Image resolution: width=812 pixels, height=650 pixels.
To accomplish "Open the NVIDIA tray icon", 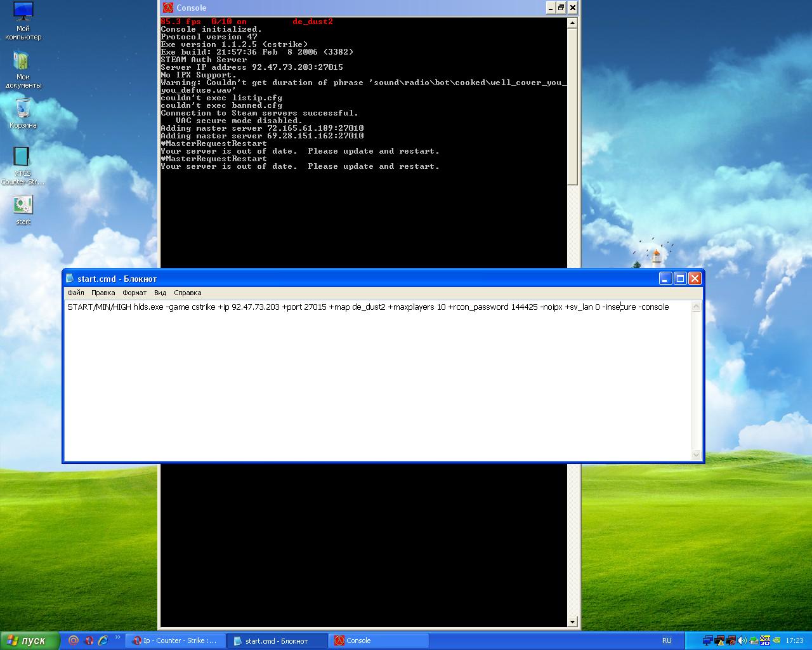I will tap(776, 640).
